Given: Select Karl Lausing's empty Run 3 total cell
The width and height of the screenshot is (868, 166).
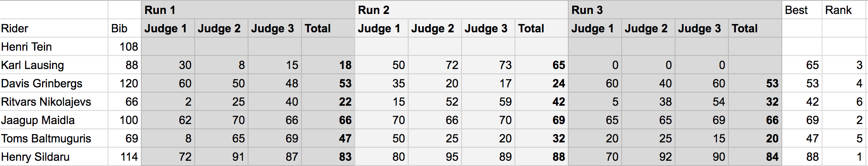Looking at the screenshot, I should pos(755,65).
